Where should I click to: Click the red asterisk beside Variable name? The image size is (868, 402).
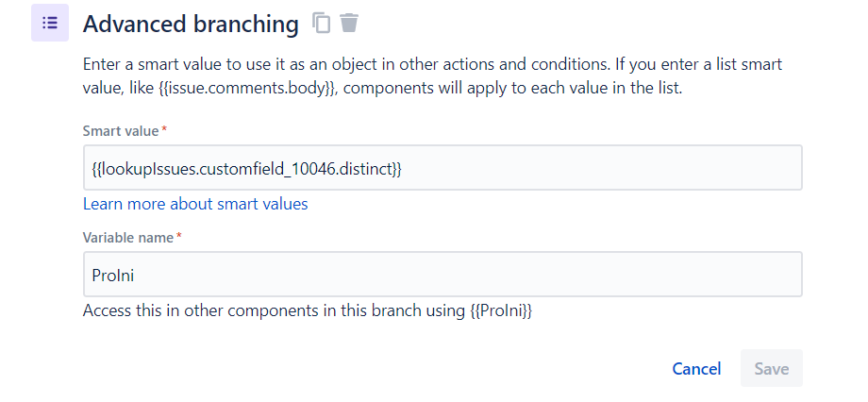pos(179,236)
